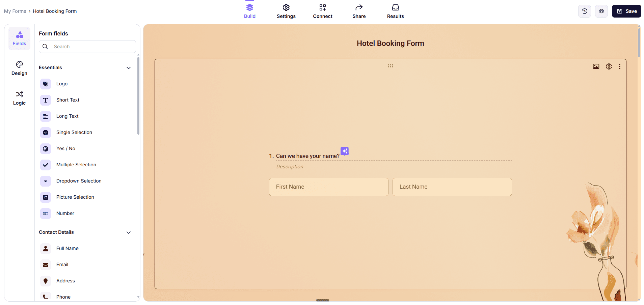The image size is (644, 305).
Task: Click the Save button
Action: [626, 11]
